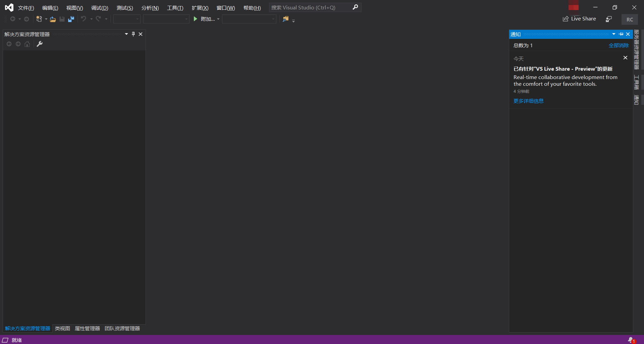Open the 窗口(W) menu
Image resolution: width=644 pixels, height=344 pixels.
coord(226,8)
